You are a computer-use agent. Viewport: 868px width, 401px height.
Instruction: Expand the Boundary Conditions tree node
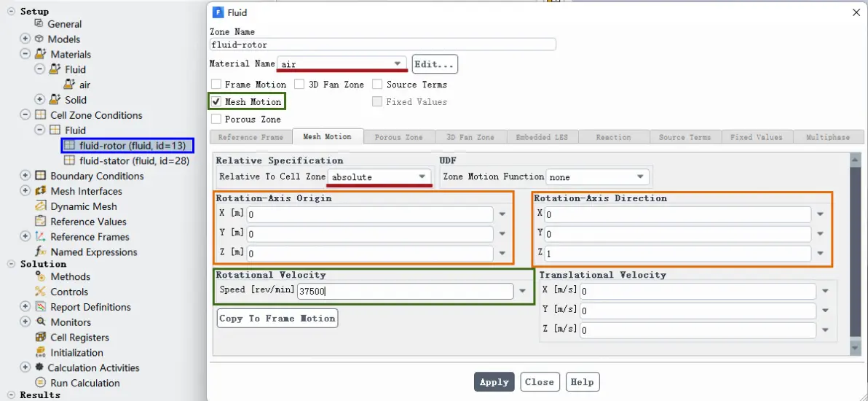pyautogui.click(x=25, y=175)
